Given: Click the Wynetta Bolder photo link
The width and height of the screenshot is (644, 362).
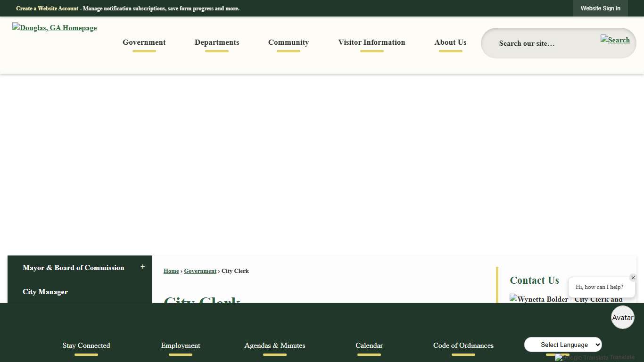Looking at the screenshot, I should pyautogui.click(x=566, y=299).
